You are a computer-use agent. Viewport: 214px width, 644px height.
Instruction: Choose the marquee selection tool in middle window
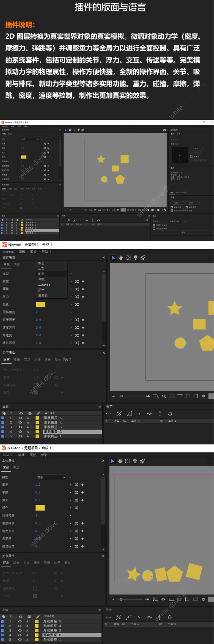pos(128,258)
